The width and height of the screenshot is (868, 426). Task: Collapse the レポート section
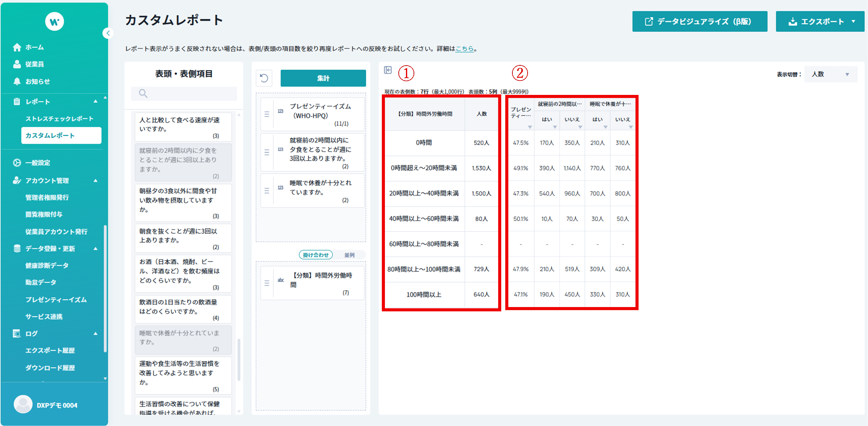[95, 101]
